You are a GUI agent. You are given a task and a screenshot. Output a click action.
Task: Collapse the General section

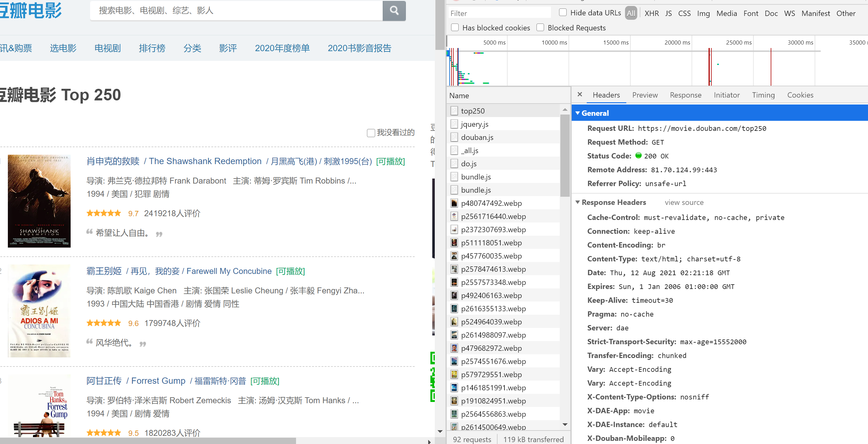578,113
